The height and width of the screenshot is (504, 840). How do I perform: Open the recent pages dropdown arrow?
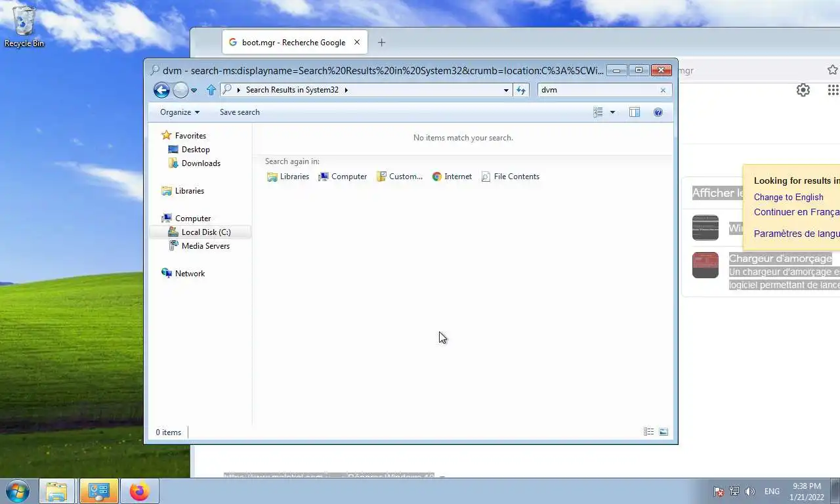point(194,91)
